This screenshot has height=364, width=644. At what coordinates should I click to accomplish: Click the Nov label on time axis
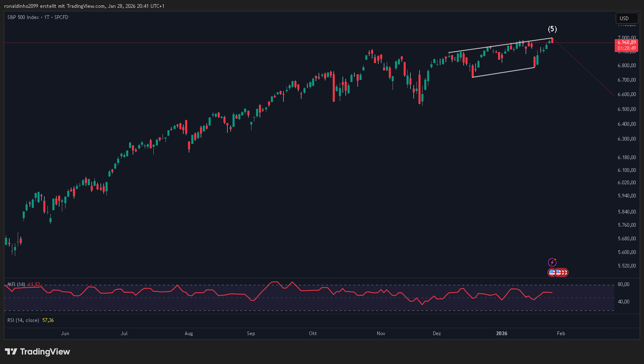[381, 333]
